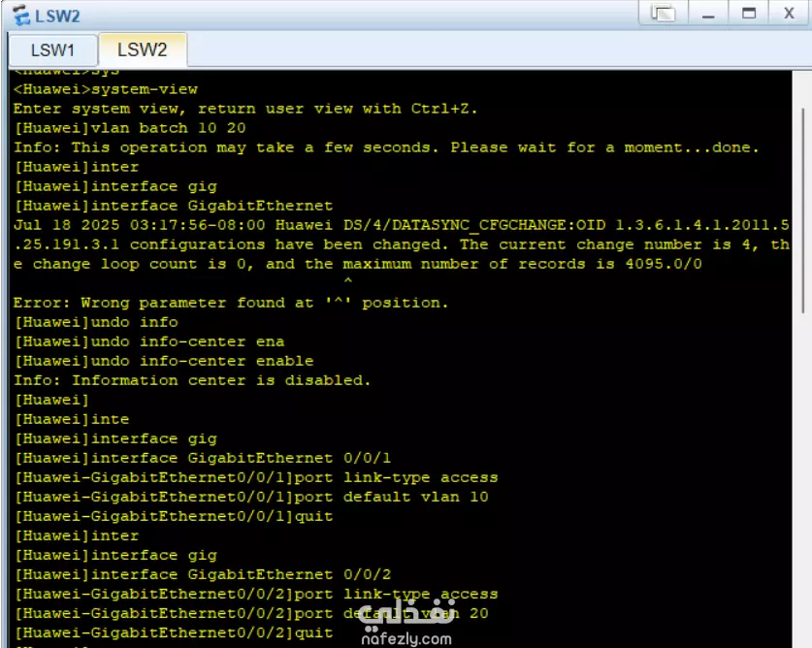Click the empty '[Huawei]' prompt line
The width and height of the screenshot is (812, 648).
(x=51, y=400)
